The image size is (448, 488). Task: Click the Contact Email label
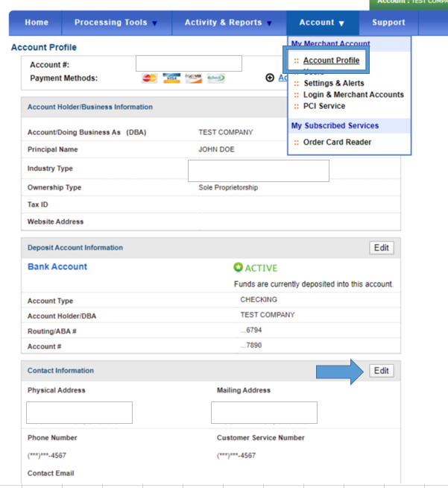pyautogui.click(x=51, y=473)
